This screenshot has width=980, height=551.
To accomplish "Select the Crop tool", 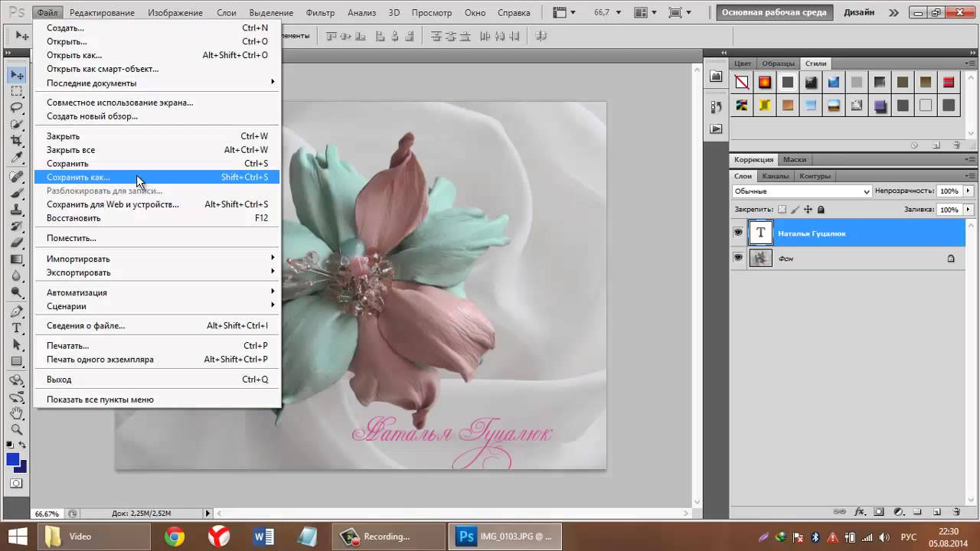I will pyautogui.click(x=16, y=141).
